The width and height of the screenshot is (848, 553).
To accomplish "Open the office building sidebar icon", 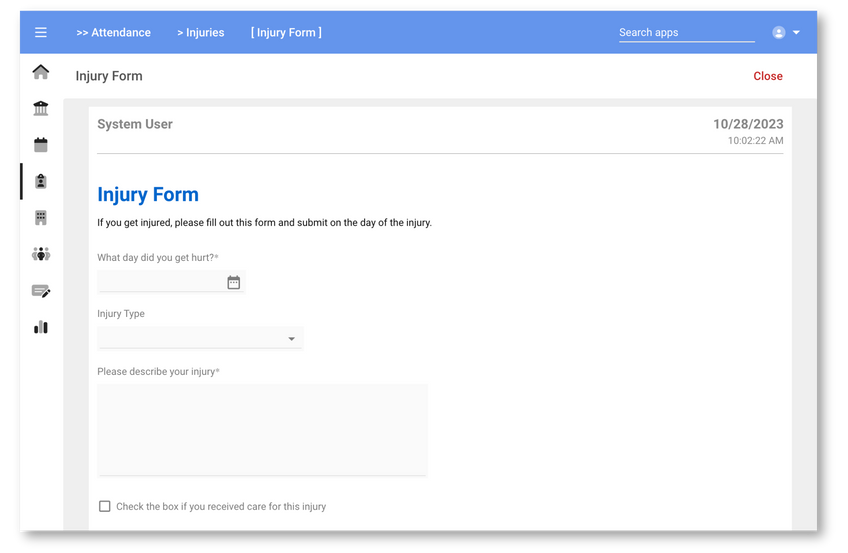I will pyautogui.click(x=41, y=217).
